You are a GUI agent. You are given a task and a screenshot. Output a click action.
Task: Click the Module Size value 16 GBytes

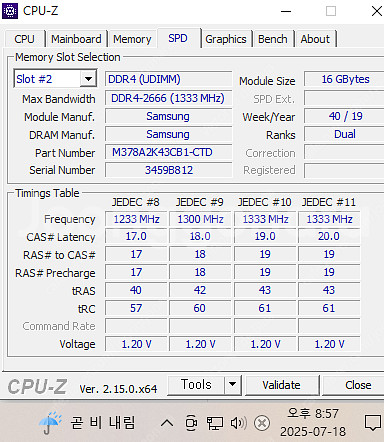click(345, 79)
